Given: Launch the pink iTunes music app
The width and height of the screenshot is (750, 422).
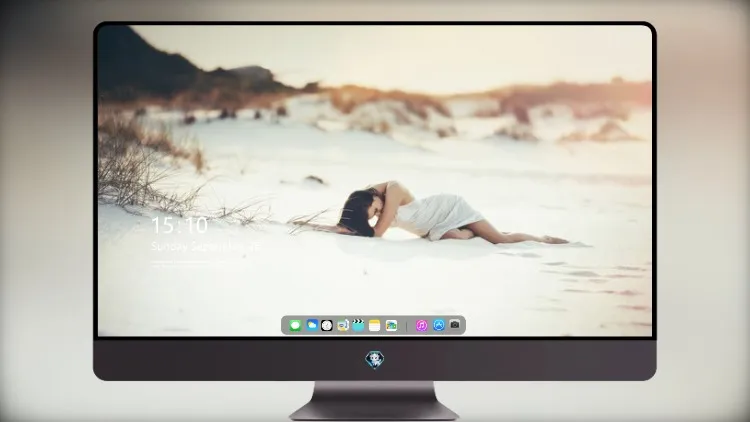Looking at the screenshot, I should [x=421, y=325].
